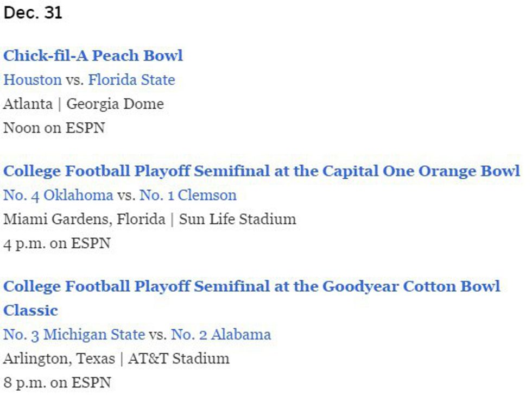Click the Noon on ESPN time text
This screenshot has height=395, width=532.
[x=54, y=128]
